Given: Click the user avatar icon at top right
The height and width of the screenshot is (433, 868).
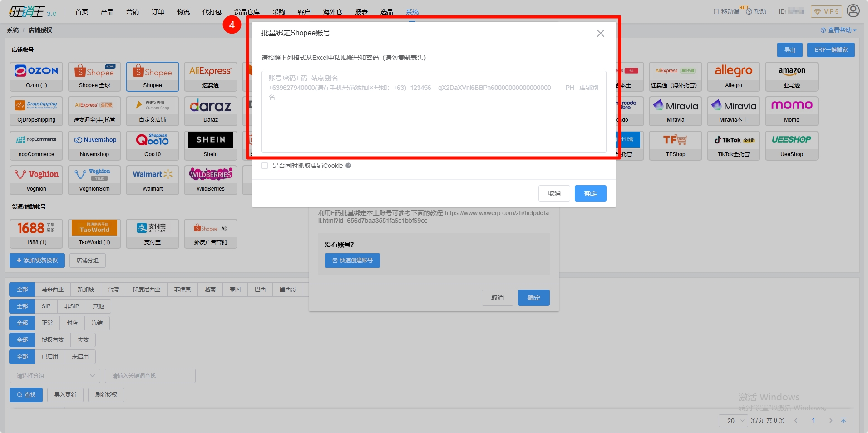Looking at the screenshot, I should click(853, 11).
